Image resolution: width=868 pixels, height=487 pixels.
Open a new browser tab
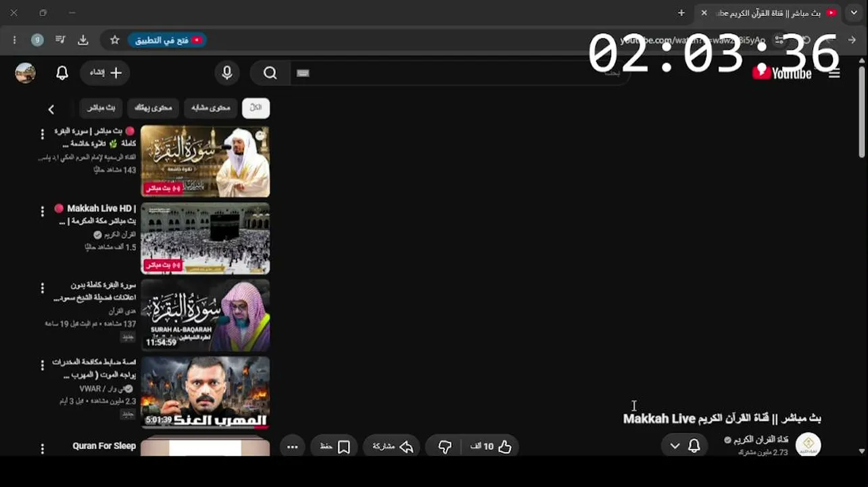point(681,13)
